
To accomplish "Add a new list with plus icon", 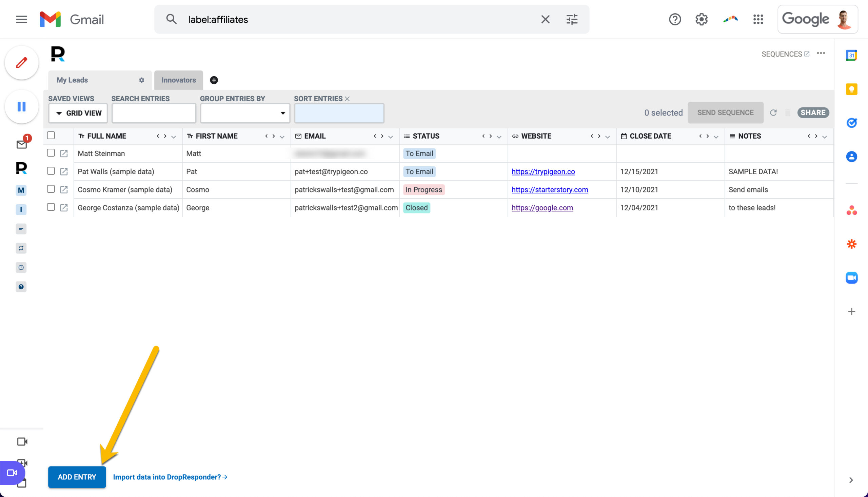I will (214, 80).
